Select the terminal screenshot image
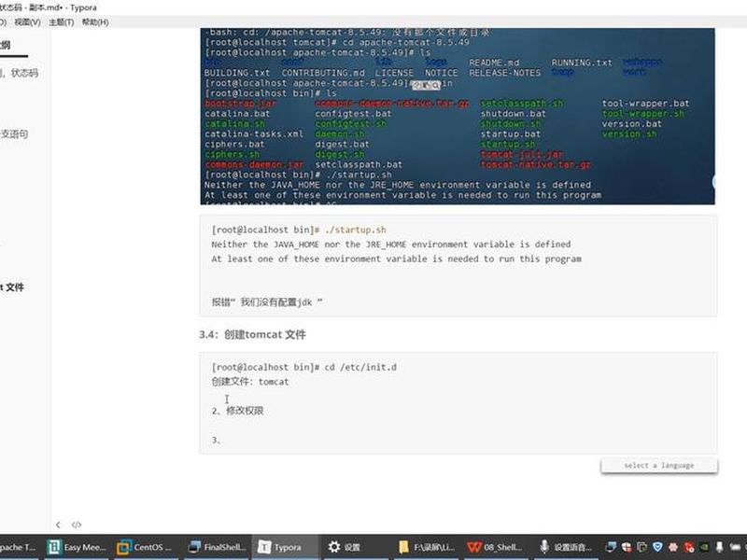 click(458, 116)
